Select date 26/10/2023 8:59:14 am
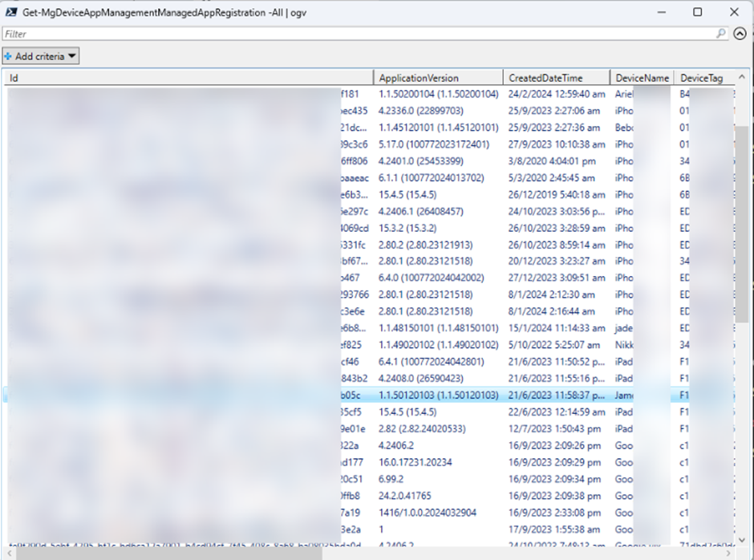The width and height of the screenshot is (754, 560). (557, 245)
